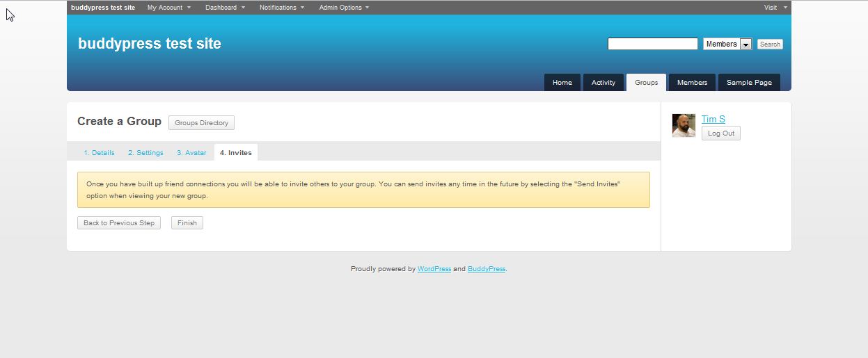Click the search text input field

652,44
